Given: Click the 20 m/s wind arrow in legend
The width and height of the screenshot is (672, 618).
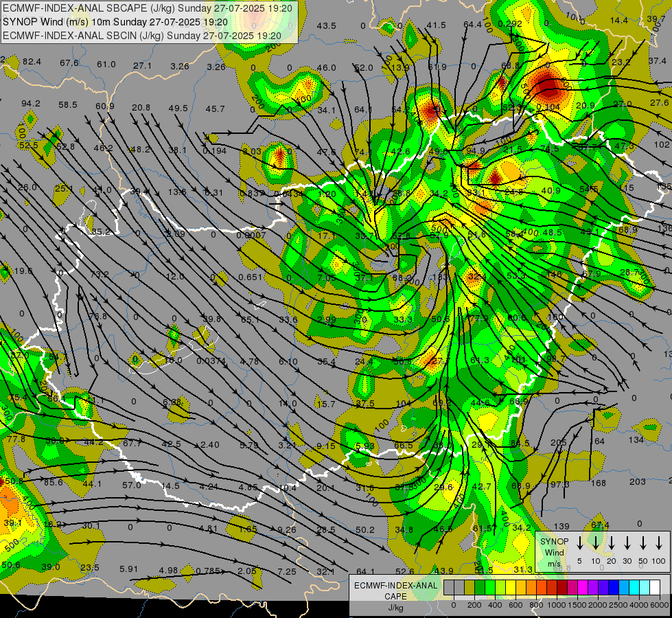Looking at the screenshot, I should click(612, 543).
